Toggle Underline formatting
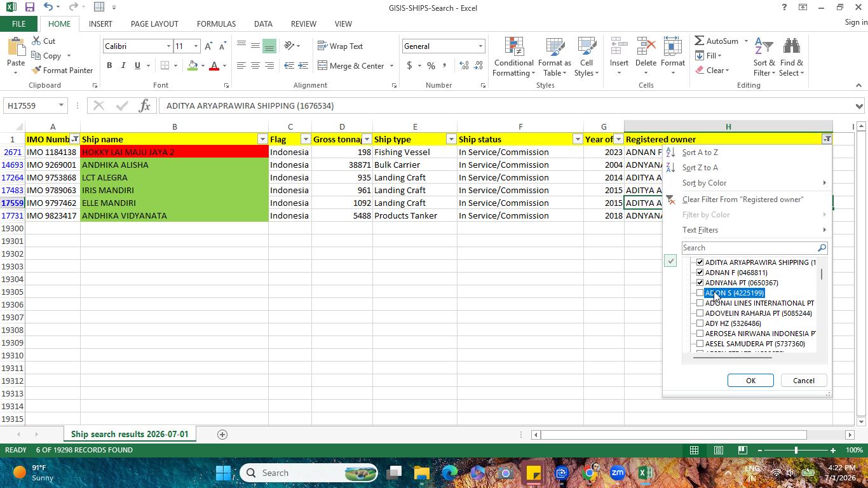The height and width of the screenshot is (488, 868). tap(137, 65)
